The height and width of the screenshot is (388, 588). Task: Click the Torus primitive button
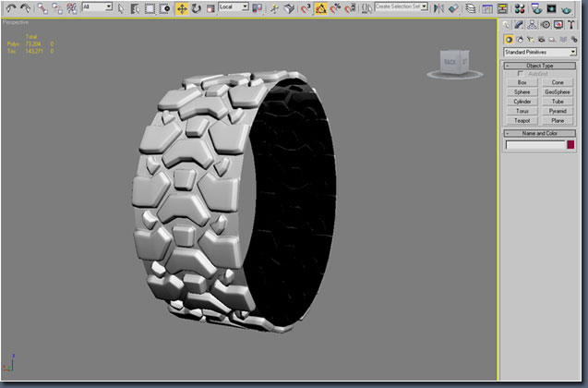pos(522,111)
